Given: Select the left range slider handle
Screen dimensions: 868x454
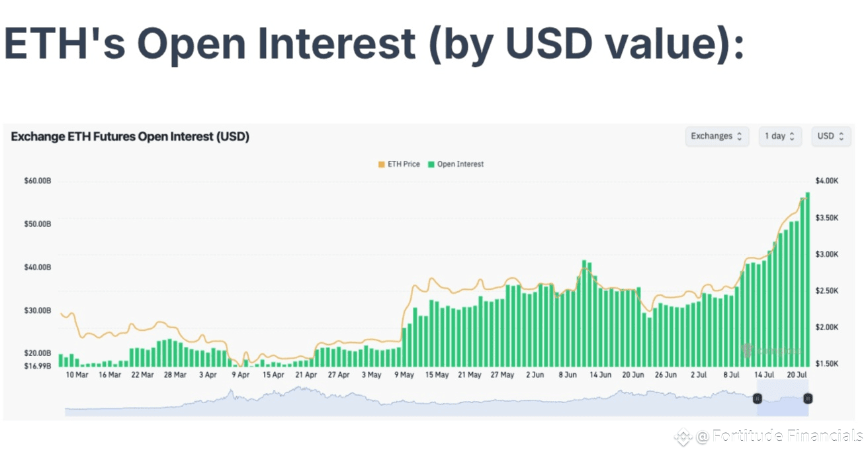Looking at the screenshot, I should click(x=758, y=398).
